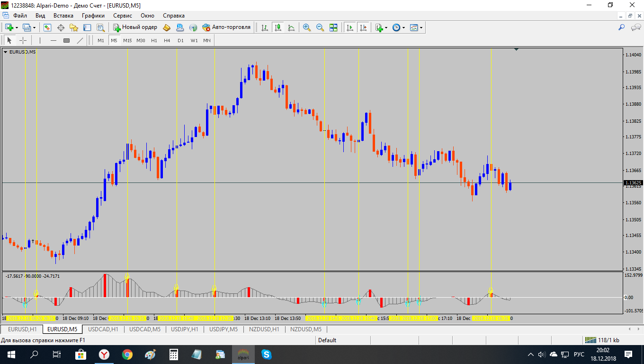
Task: Open the indicators list dropdown
Action: click(386, 27)
